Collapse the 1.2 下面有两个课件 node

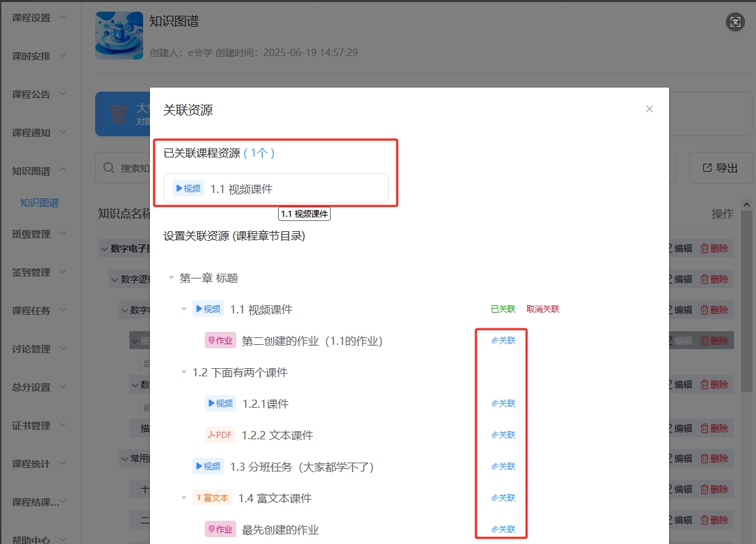pyautogui.click(x=184, y=372)
